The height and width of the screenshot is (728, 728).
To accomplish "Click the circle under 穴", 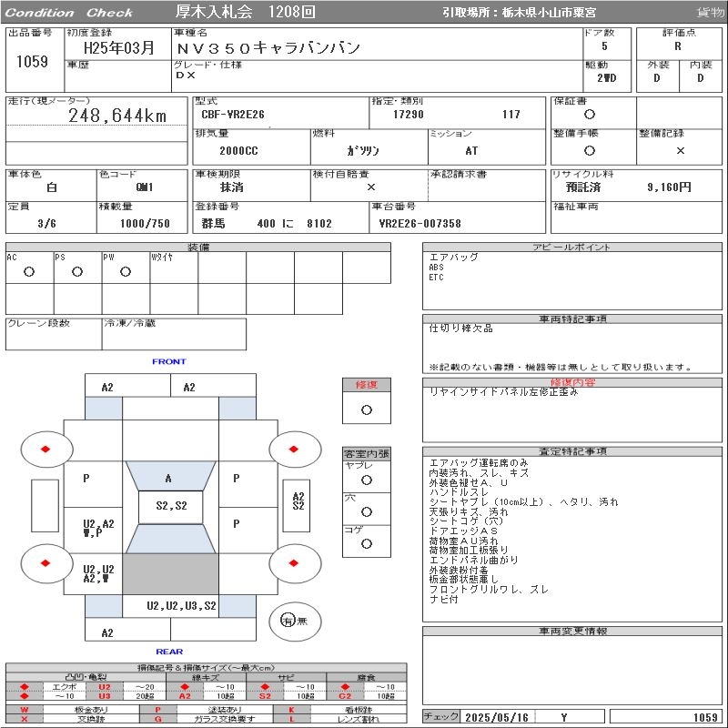I will tap(367, 512).
